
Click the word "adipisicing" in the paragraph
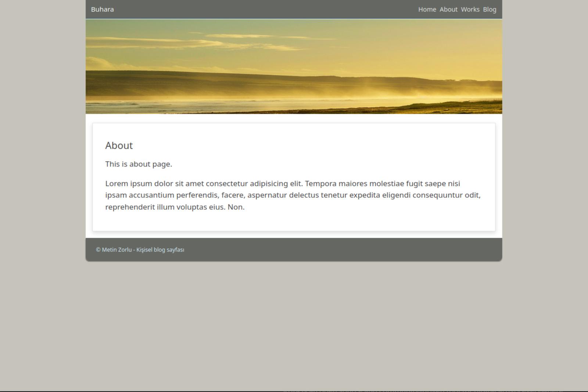click(x=269, y=184)
